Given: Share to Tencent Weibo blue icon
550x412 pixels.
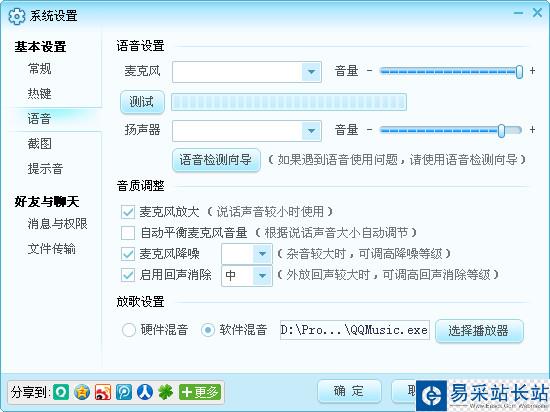Looking at the screenshot, I should click(x=124, y=392).
